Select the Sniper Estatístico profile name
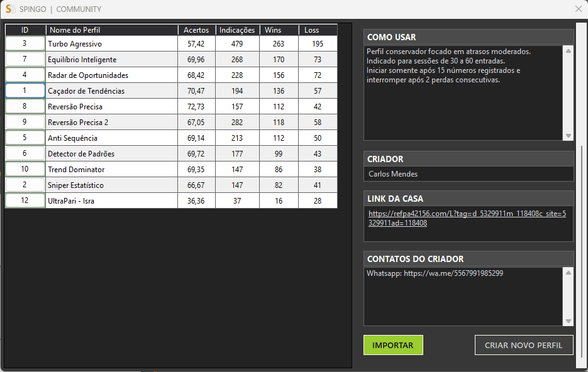 tap(75, 185)
